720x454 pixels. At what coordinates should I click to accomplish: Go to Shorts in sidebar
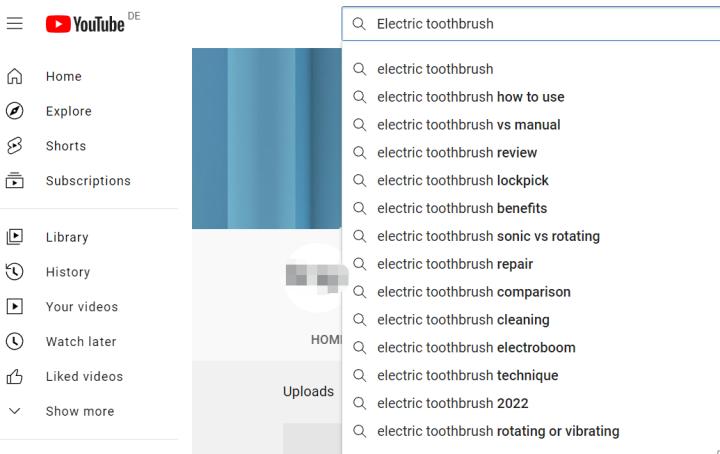click(65, 146)
